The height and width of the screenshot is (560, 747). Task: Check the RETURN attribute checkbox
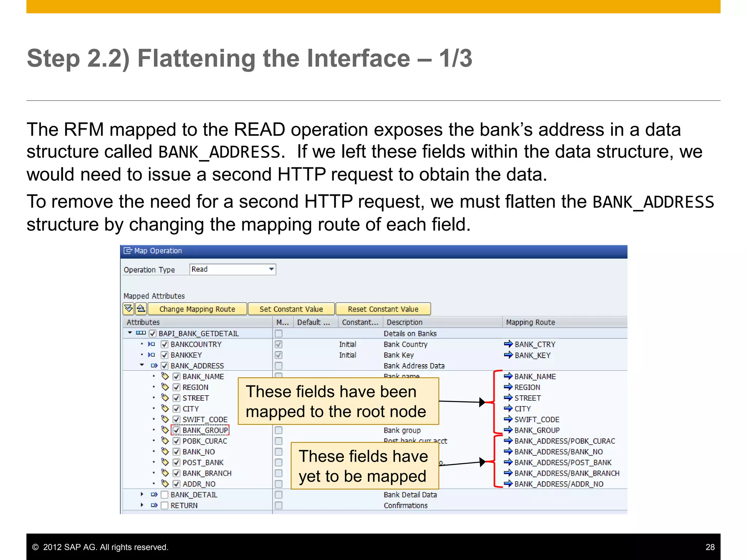tap(165, 505)
